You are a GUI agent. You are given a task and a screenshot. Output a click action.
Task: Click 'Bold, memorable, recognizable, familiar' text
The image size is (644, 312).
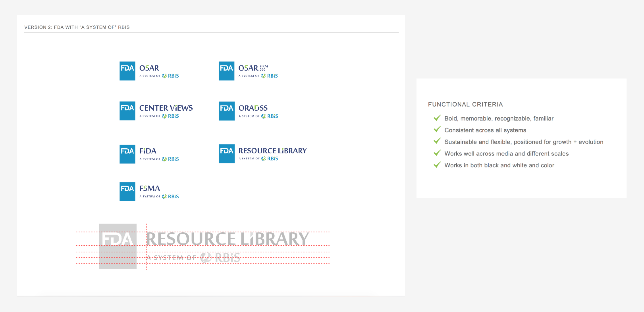pyautogui.click(x=499, y=118)
